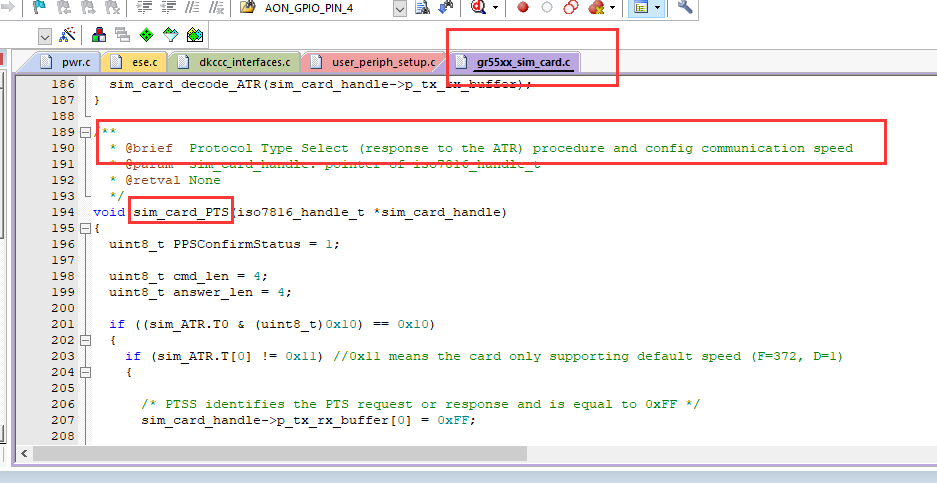The width and height of the screenshot is (937, 483).
Task: Comment out the selection
Action: coord(192,7)
